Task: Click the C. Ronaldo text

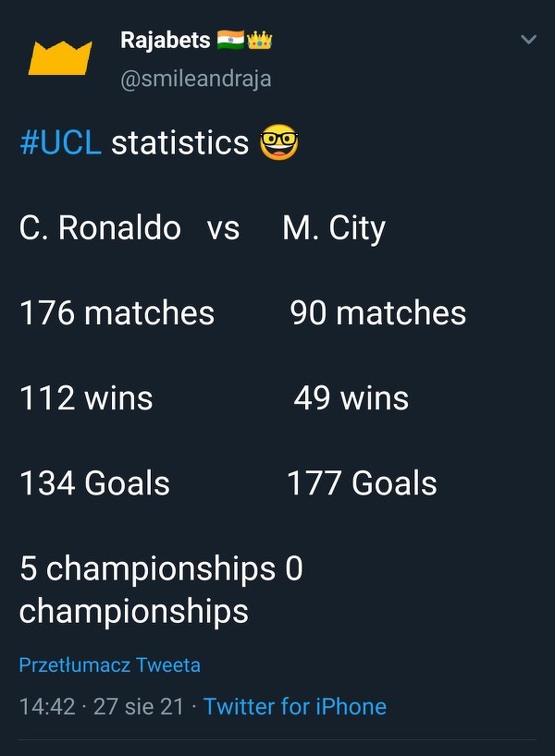Action: [x=100, y=228]
